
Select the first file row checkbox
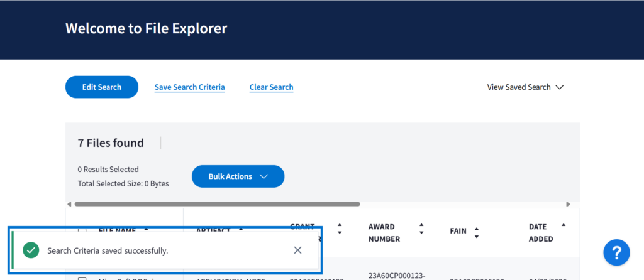[x=82, y=278]
